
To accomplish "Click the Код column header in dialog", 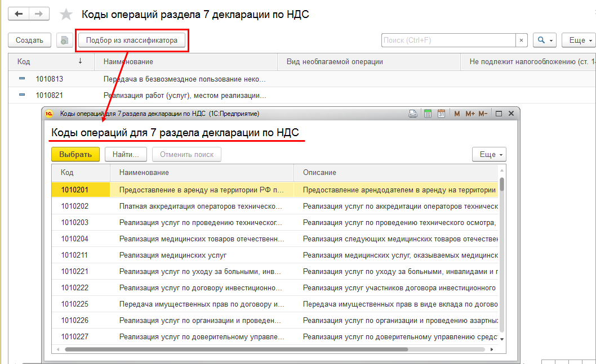I will tap(81, 172).
